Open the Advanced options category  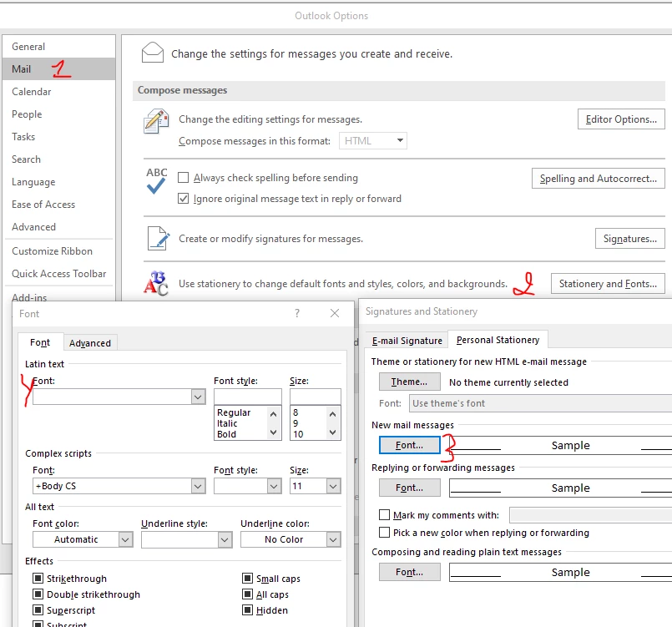58,227
